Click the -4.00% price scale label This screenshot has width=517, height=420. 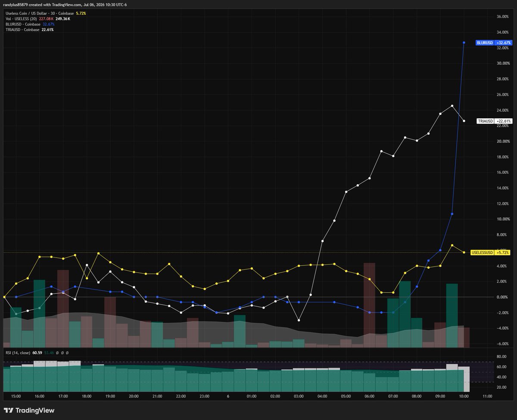(503, 328)
